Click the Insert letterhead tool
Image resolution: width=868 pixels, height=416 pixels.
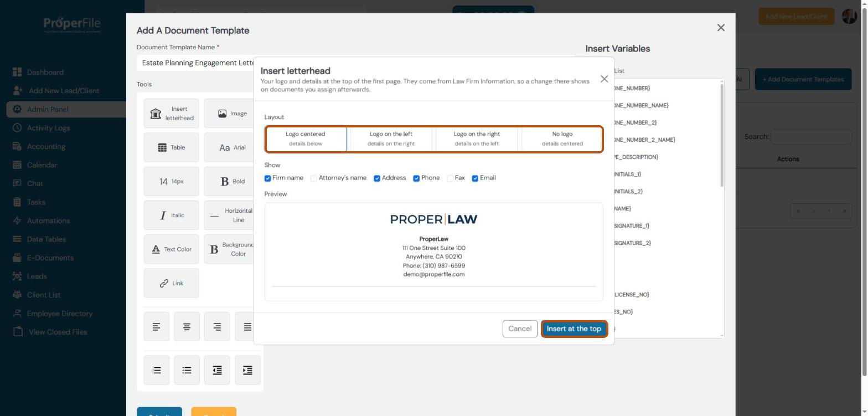coord(172,114)
